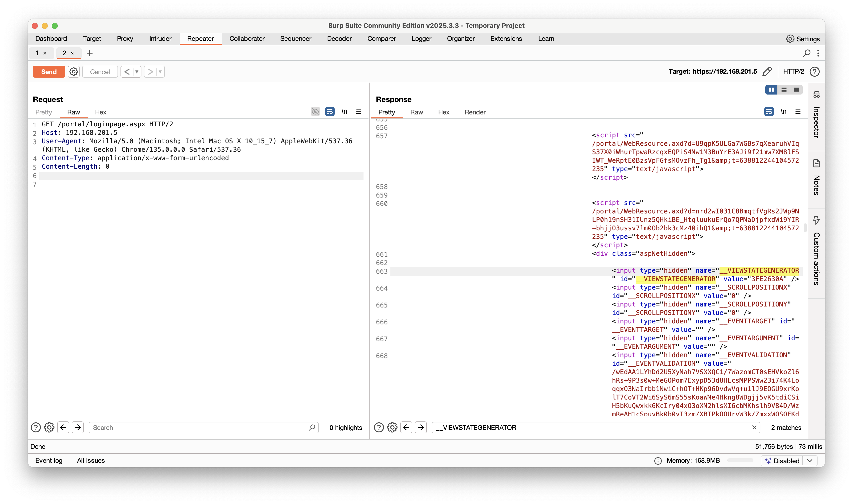Add new Repeater tab
This screenshot has width=853, height=504.
90,53
